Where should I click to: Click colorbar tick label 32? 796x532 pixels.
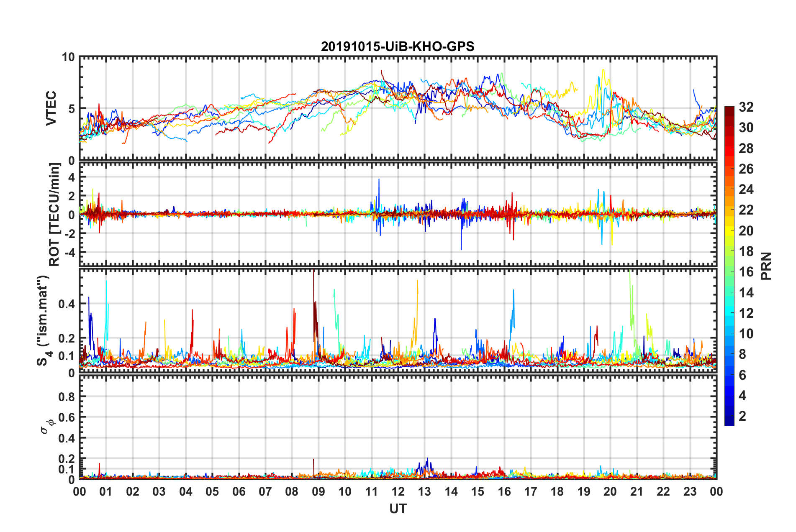746,107
